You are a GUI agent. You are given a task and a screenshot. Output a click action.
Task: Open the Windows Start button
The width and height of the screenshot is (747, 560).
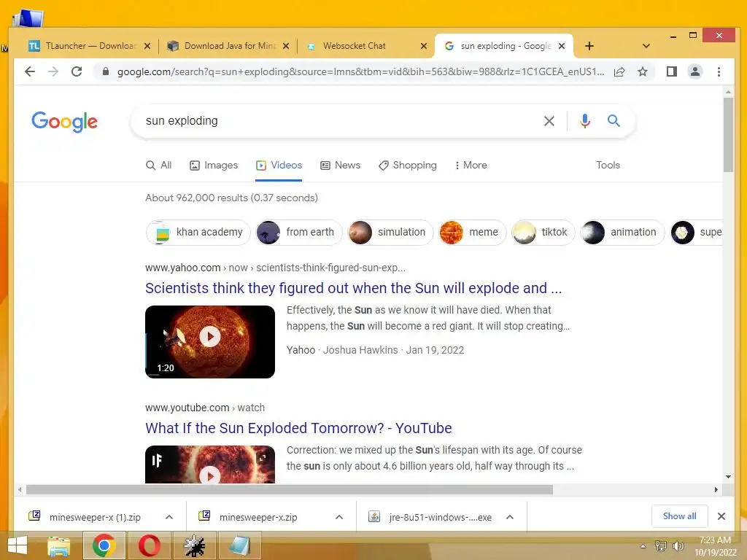(x=18, y=545)
